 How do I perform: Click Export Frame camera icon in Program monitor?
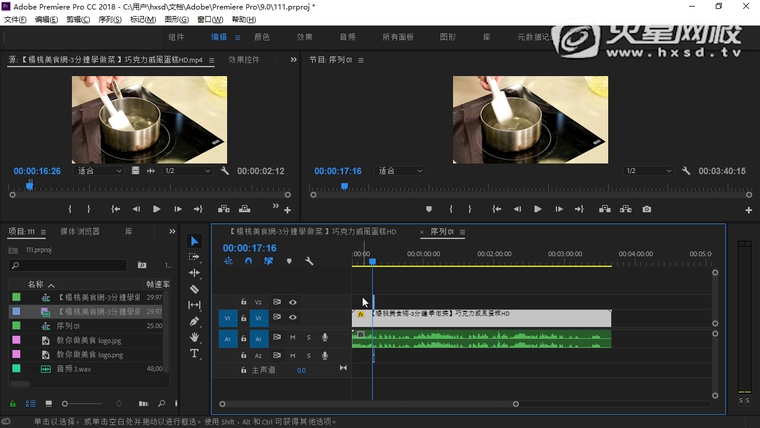(x=647, y=209)
